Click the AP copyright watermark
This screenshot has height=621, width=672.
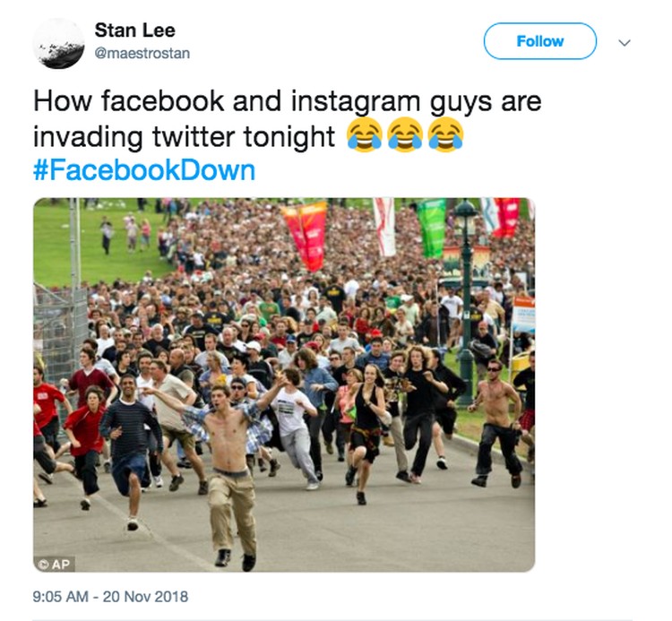click(x=55, y=564)
